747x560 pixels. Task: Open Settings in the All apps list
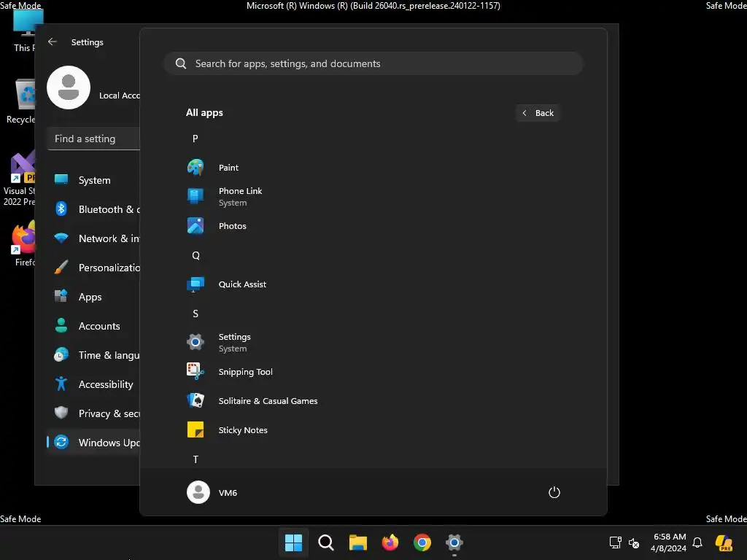pyautogui.click(x=373, y=343)
